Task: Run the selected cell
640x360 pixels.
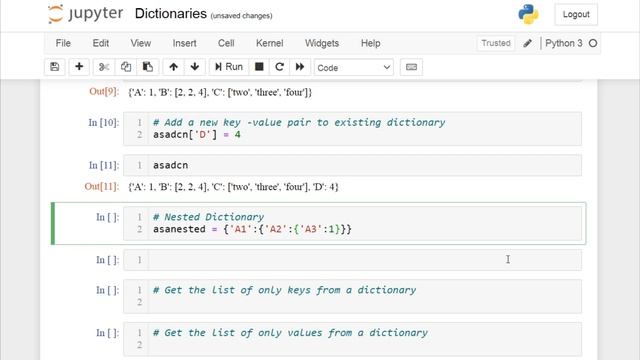Action: click(229, 67)
